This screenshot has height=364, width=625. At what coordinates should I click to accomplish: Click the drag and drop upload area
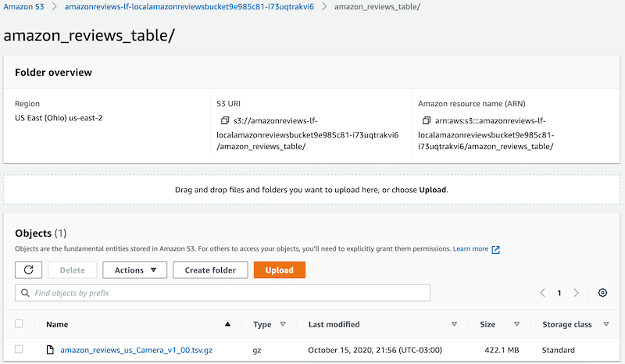point(311,190)
